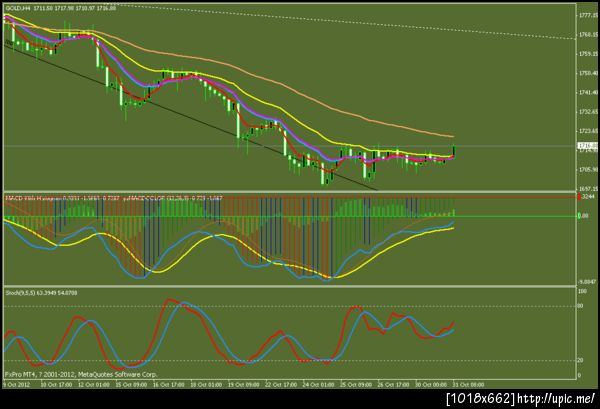Viewport: 600px width, 409px height.
Task: Click the 16 Oct 17:00 time label
Action: 169,385
